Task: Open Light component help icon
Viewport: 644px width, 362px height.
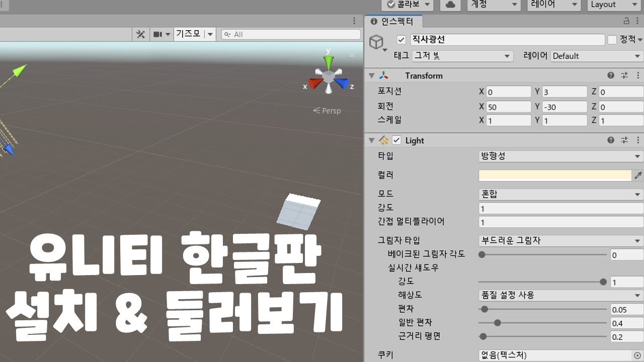Action: coord(611,140)
